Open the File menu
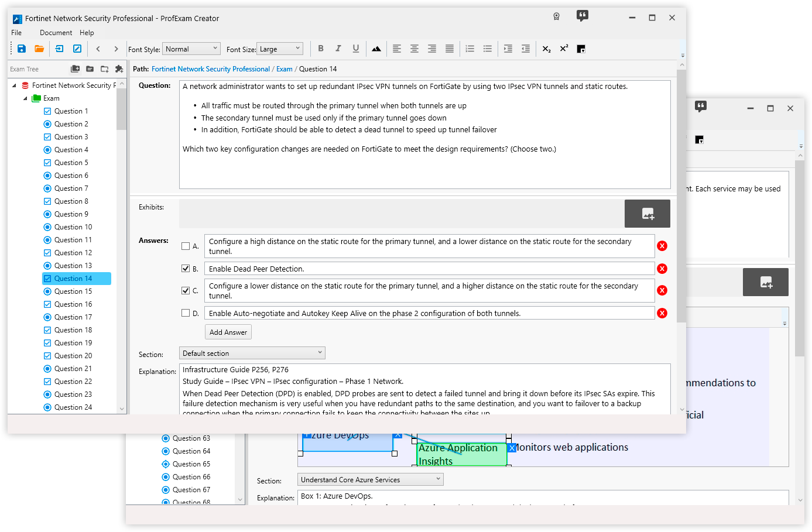Screen dimensions: 812x532 point(16,33)
